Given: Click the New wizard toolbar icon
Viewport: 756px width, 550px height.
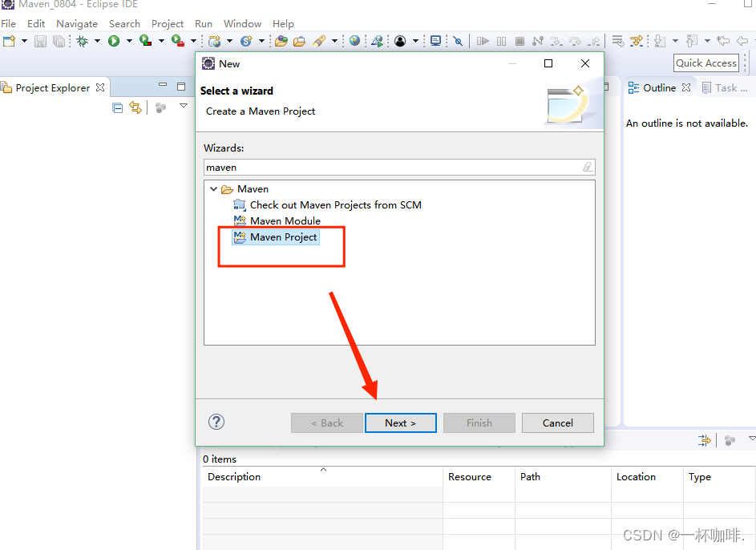Looking at the screenshot, I should [9, 41].
